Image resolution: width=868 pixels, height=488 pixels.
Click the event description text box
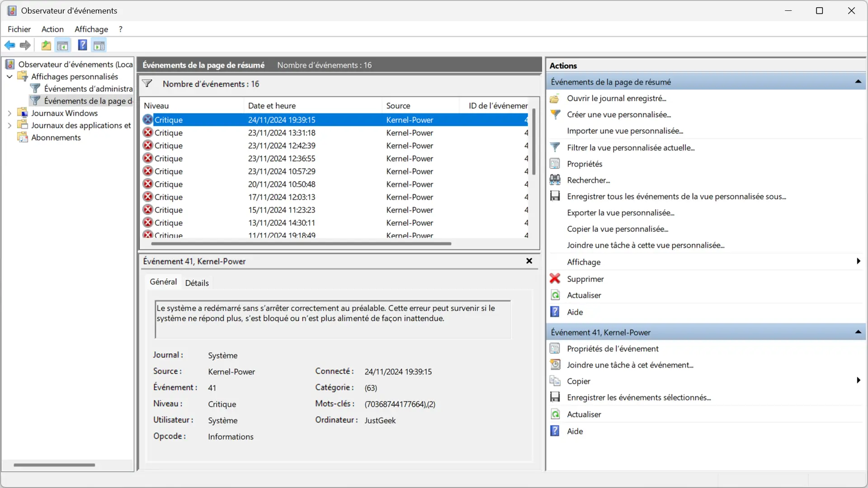point(333,319)
